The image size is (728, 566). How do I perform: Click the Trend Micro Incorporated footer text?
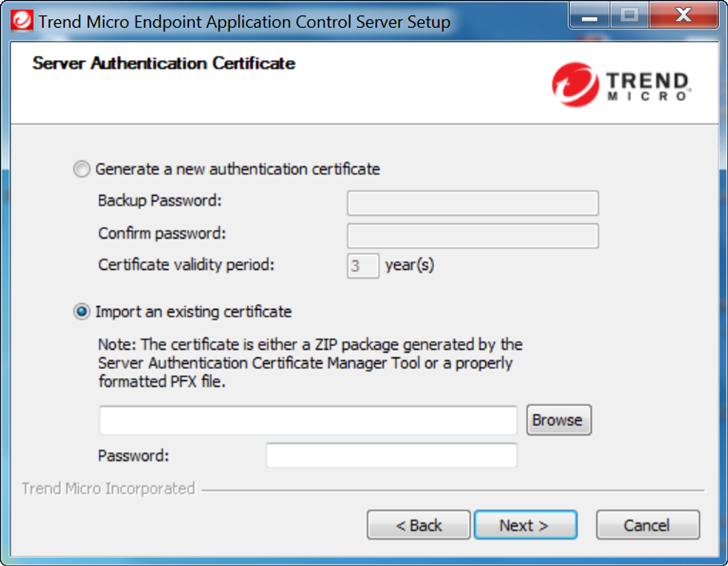[x=109, y=489]
